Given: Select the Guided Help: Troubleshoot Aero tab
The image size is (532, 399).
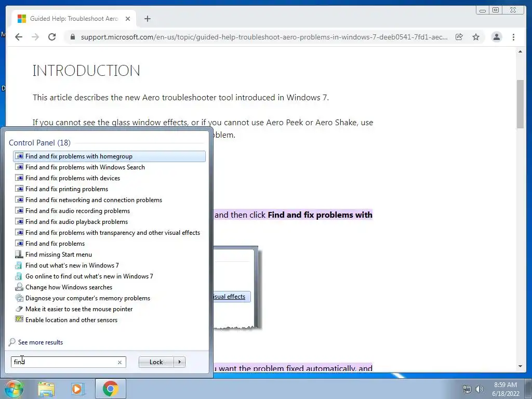Looking at the screenshot, I should 74,19.
